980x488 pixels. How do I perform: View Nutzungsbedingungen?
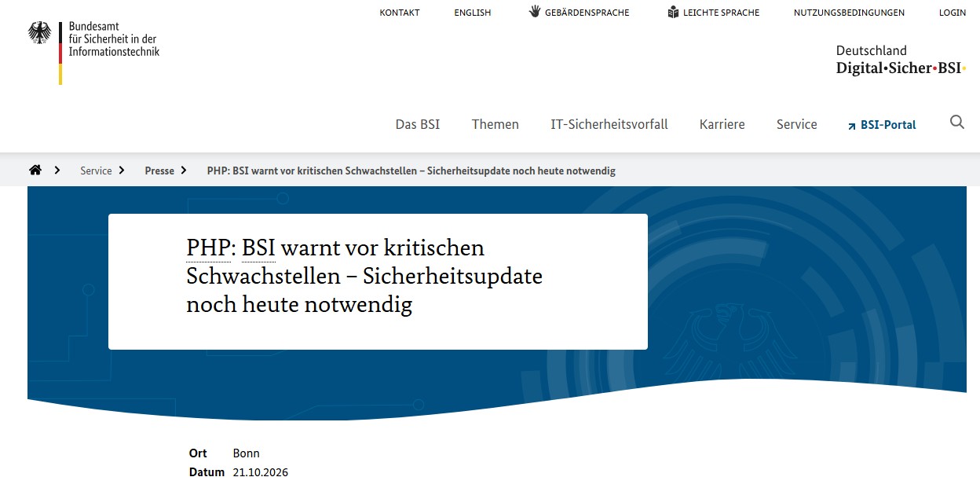coord(849,13)
